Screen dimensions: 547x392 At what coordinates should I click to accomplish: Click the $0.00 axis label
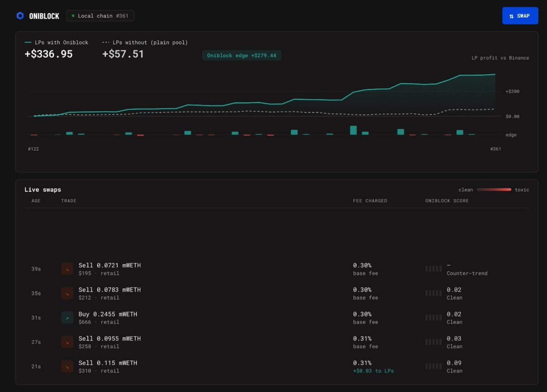tap(512, 117)
